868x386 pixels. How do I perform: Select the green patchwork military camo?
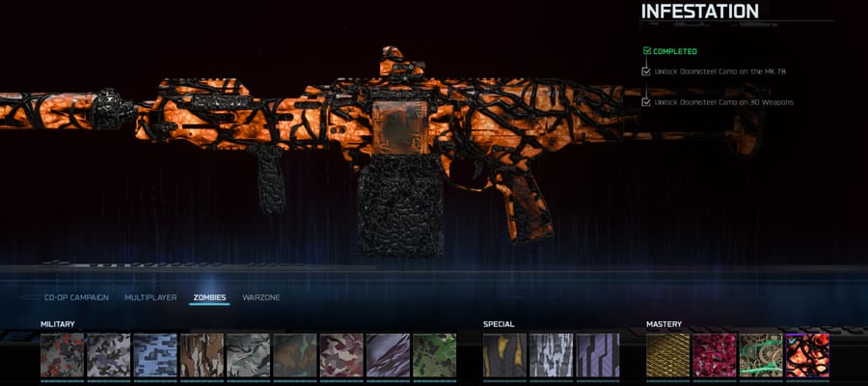tap(434, 355)
